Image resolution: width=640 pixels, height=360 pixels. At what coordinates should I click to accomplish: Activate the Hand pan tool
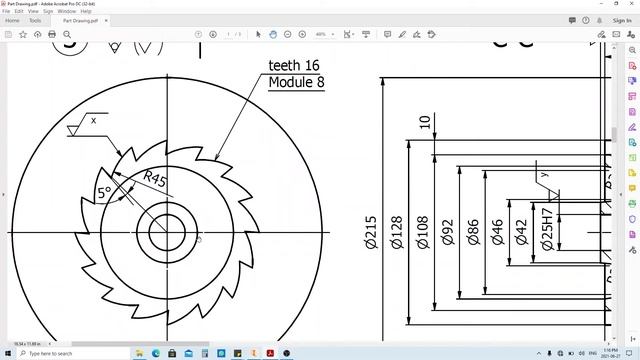click(x=273, y=35)
